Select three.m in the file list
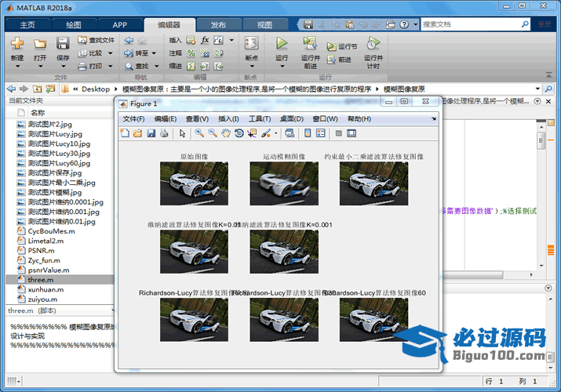 (x=60, y=280)
